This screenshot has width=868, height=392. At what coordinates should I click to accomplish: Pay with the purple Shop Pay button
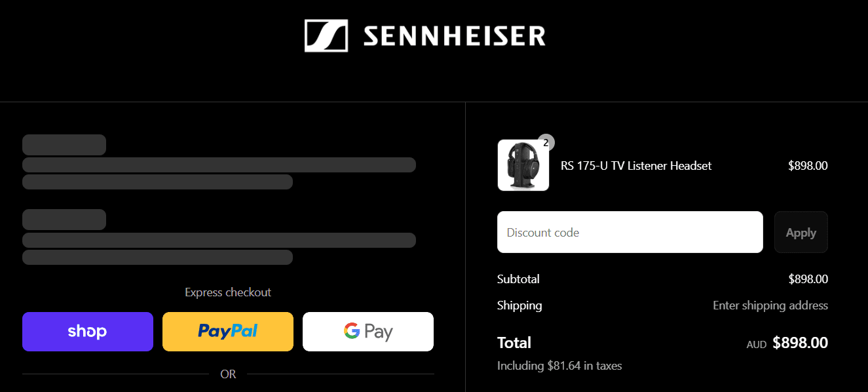click(88, 332)
